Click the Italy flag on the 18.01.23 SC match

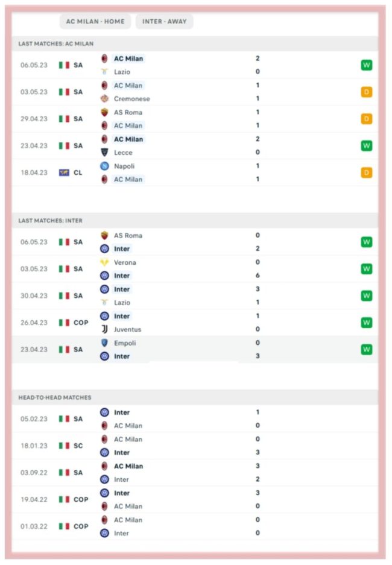click(64, 446)
